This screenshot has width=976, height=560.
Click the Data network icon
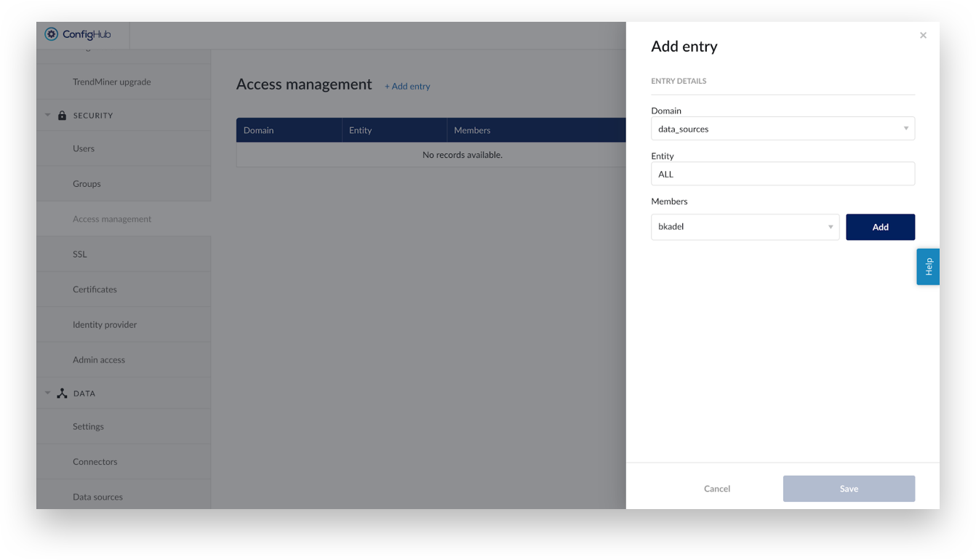(x=62, y=393)
